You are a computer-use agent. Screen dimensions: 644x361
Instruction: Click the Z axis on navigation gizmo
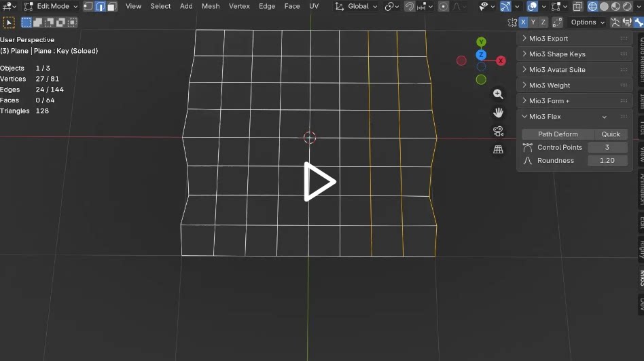point(481,55)
